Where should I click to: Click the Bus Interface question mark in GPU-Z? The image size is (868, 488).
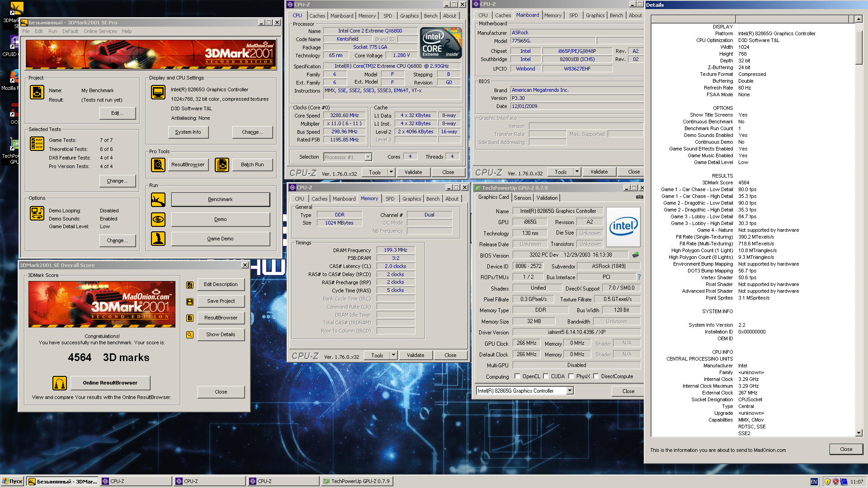click(639, 277)
